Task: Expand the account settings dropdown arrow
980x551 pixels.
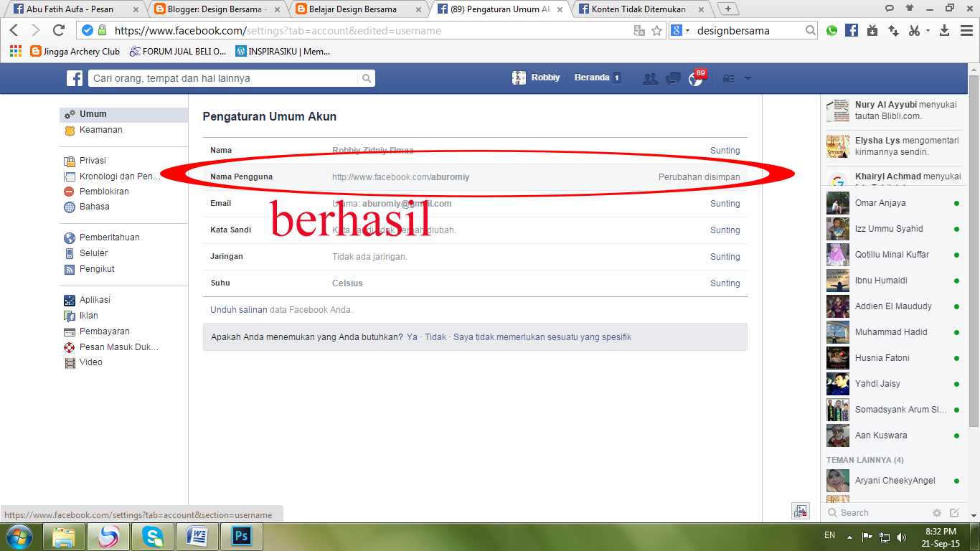Action: 748,78
